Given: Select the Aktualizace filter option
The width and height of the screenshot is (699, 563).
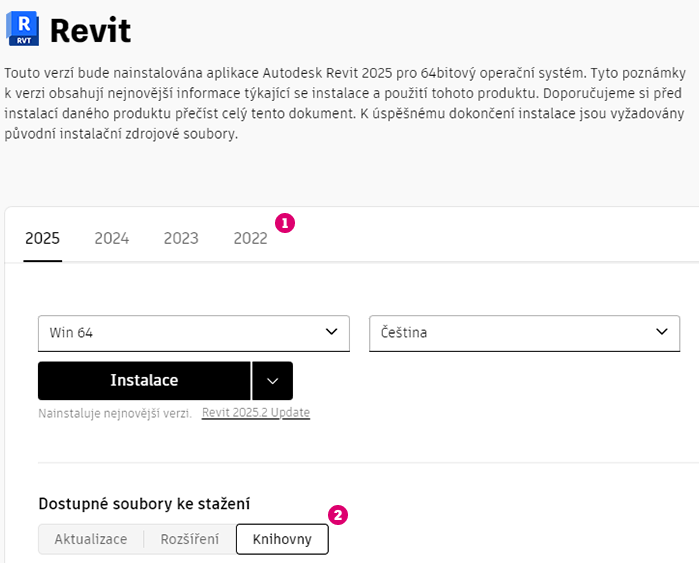Looking at the screenshot, I should [x=91, y=539].
